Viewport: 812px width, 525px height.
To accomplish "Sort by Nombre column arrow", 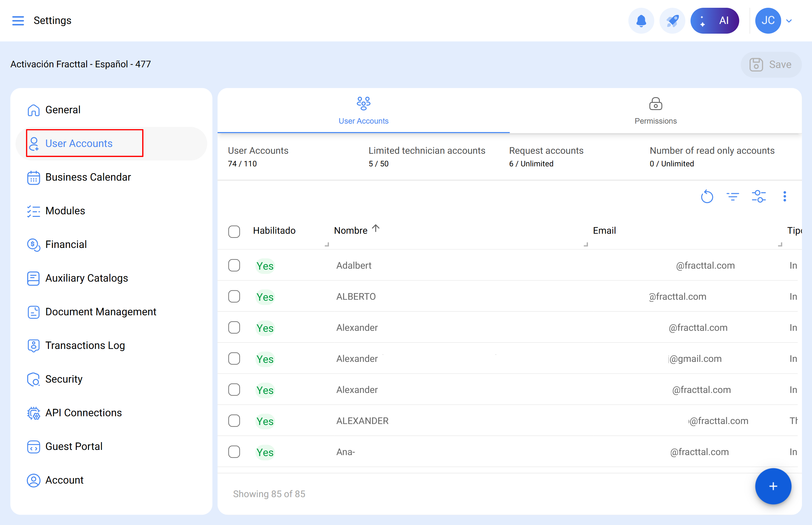I will click(376, 229).
